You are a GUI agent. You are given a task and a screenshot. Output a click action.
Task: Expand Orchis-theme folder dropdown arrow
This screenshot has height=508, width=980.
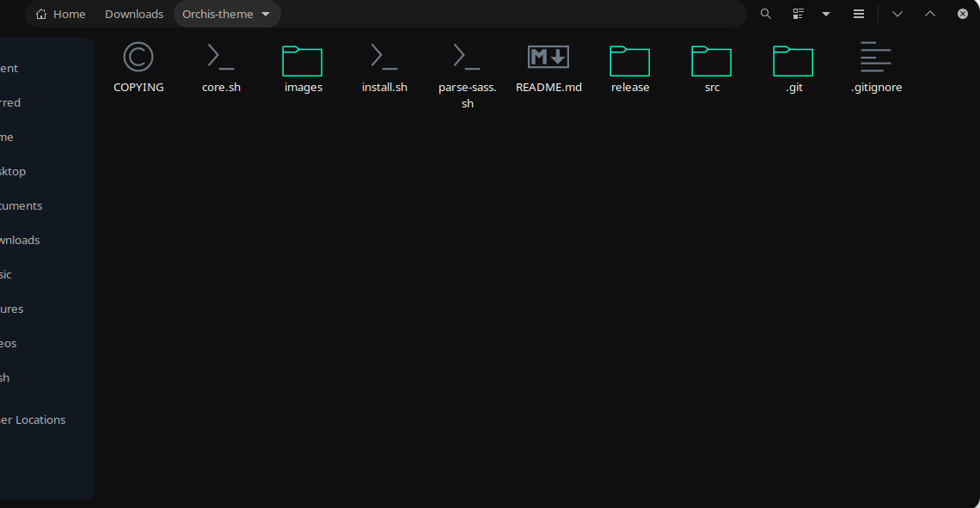click(266, 14)
